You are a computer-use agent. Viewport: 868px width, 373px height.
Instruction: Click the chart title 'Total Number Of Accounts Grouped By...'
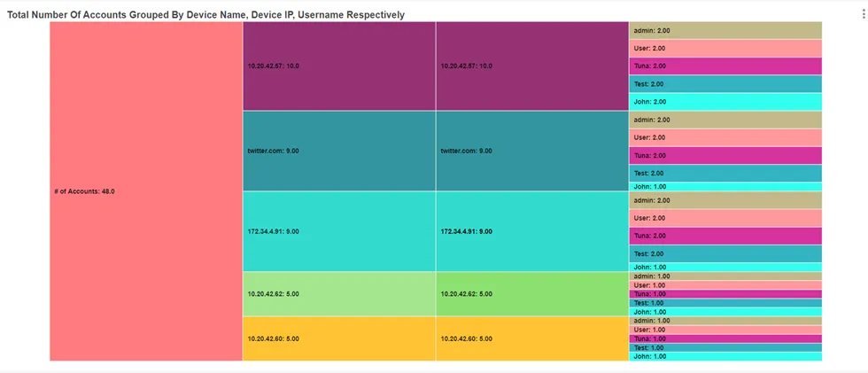(x=205, y=15)
